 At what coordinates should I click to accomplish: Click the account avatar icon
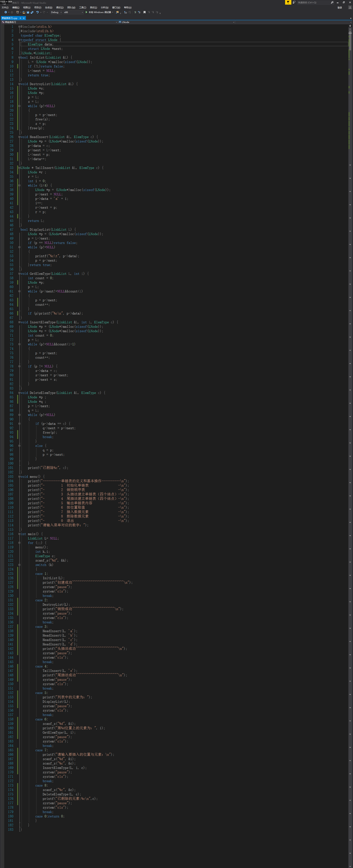pos(350,7)
